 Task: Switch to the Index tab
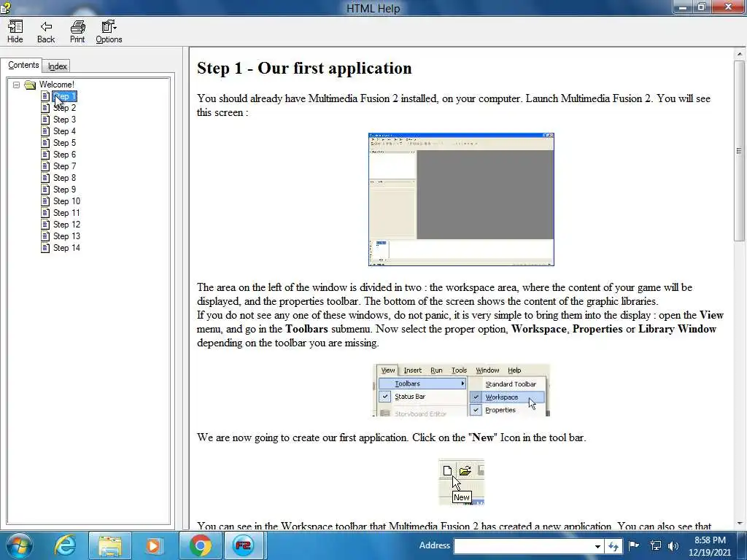click(57, 66)
